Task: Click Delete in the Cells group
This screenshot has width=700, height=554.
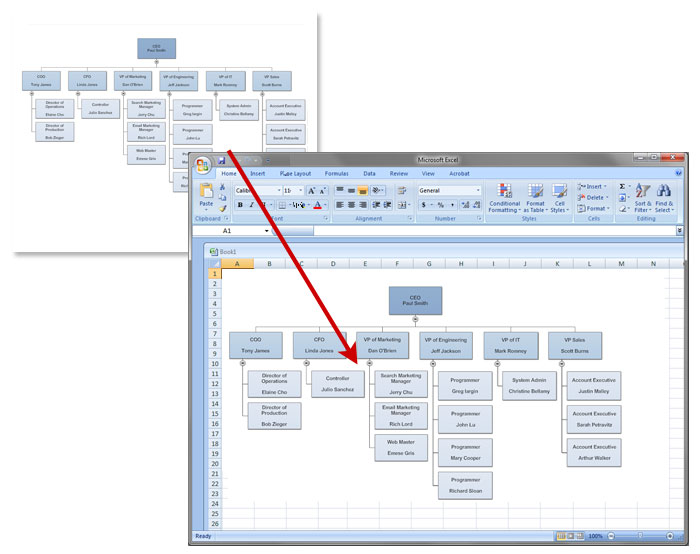Action: click(592, 198)
